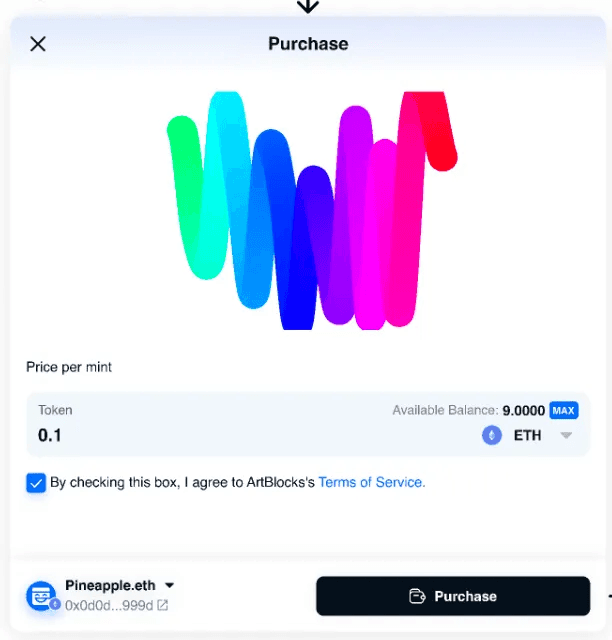Click the down arrow above the dialog
The height and width of the screenshot is (640, 612).
pos(308,6)
